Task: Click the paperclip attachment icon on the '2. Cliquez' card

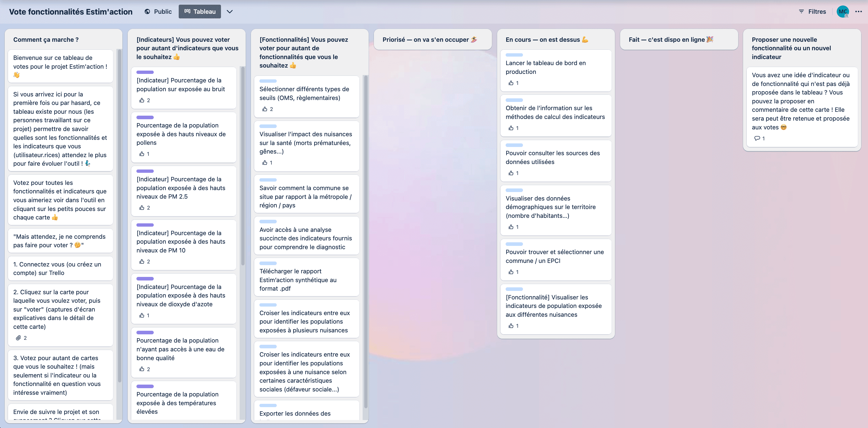Action: 19,338
